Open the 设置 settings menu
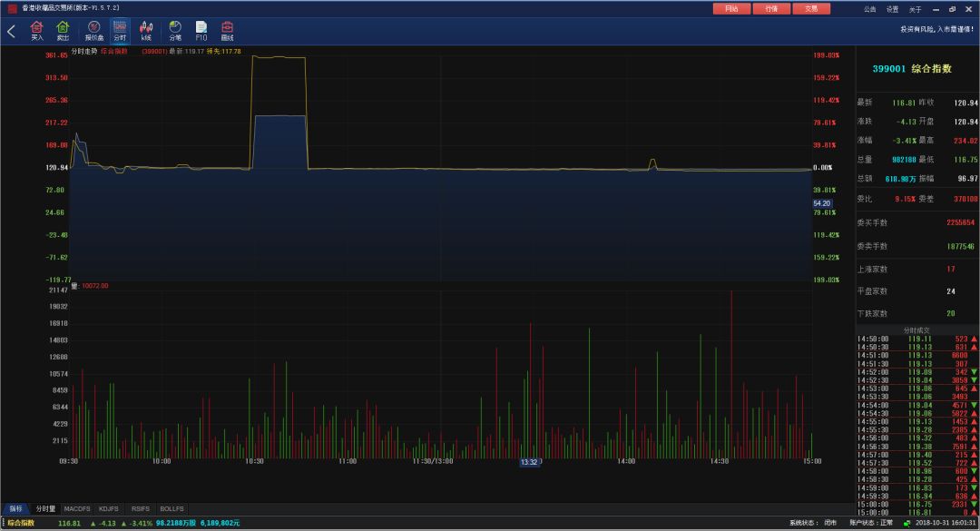The height and width of the screenshot is (531, 980). point(892,9)
